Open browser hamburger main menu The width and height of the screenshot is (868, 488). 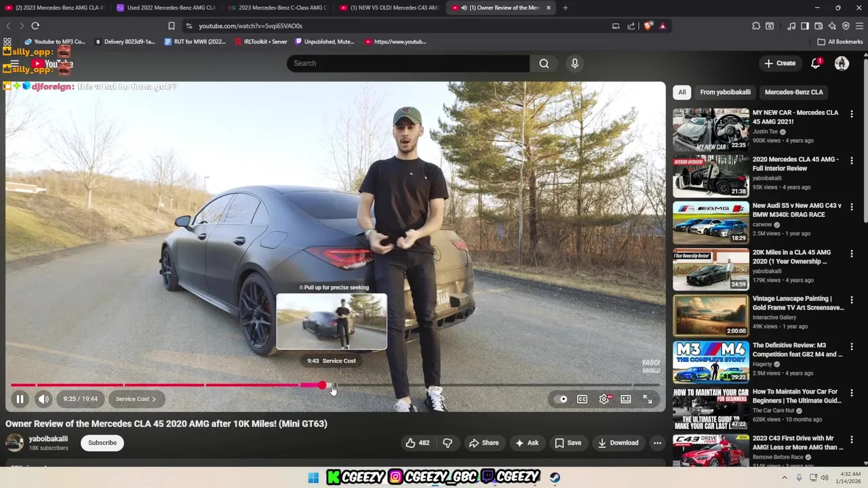(x=859, y=26)
